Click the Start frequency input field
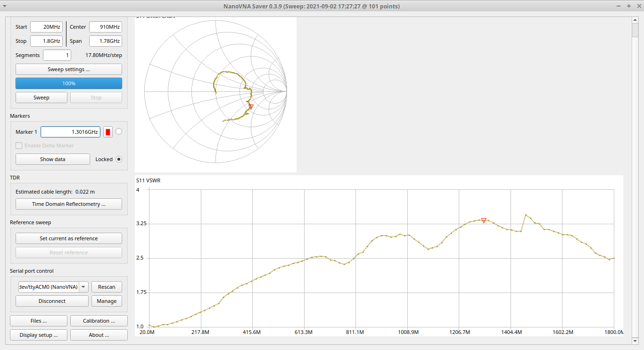 [47, 27]
